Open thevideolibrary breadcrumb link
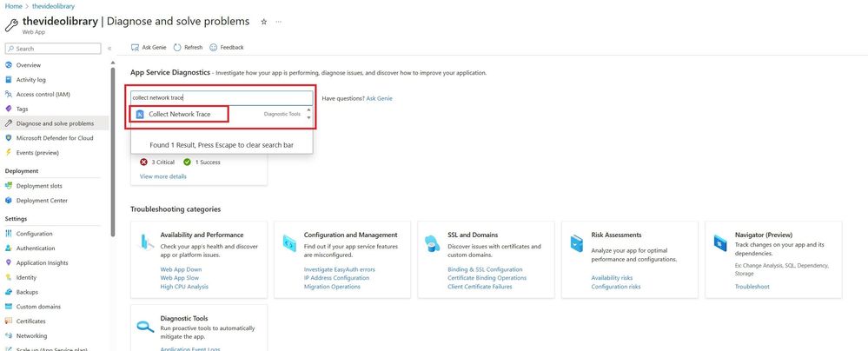This screenshot has width=868, height=351. 53,6
